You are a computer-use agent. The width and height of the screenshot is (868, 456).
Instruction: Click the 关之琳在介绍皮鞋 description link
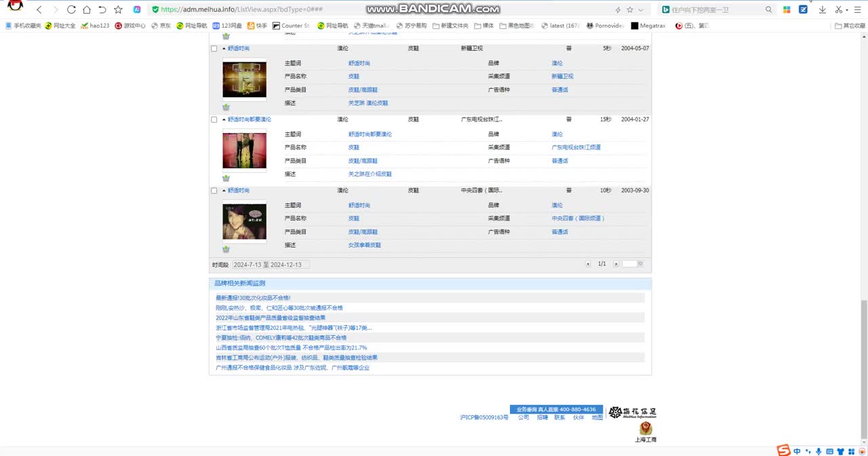tap(370, 174)
